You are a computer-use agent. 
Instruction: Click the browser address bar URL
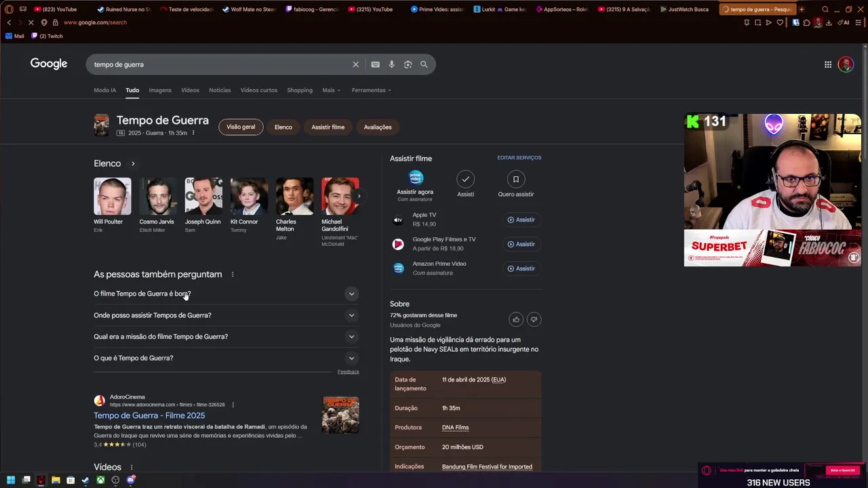point(95,22)
